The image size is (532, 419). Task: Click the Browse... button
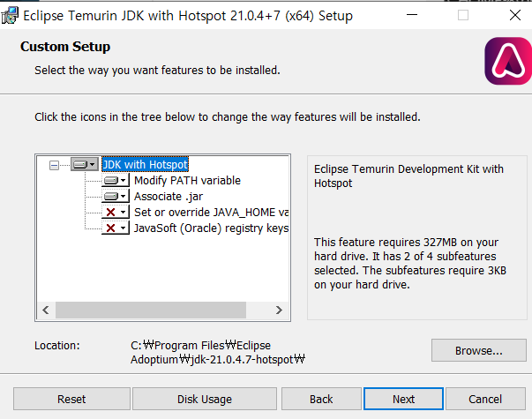pyautogui.click(x=479, y=350)
